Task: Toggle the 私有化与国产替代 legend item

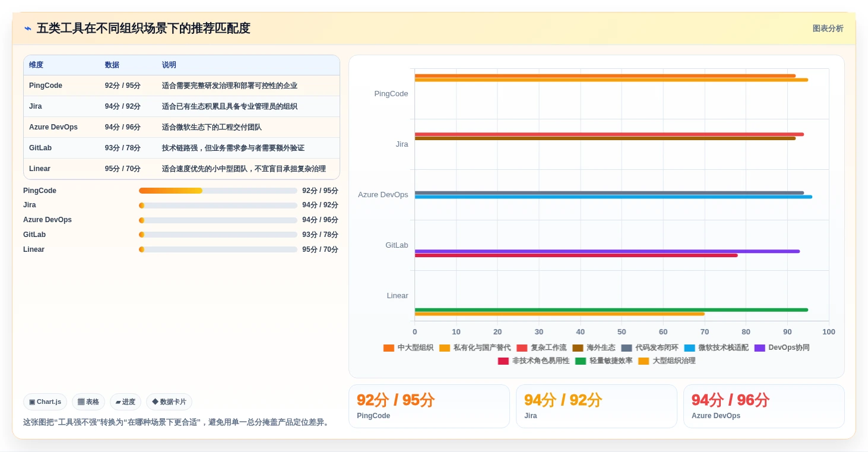Action: point(475,347)
